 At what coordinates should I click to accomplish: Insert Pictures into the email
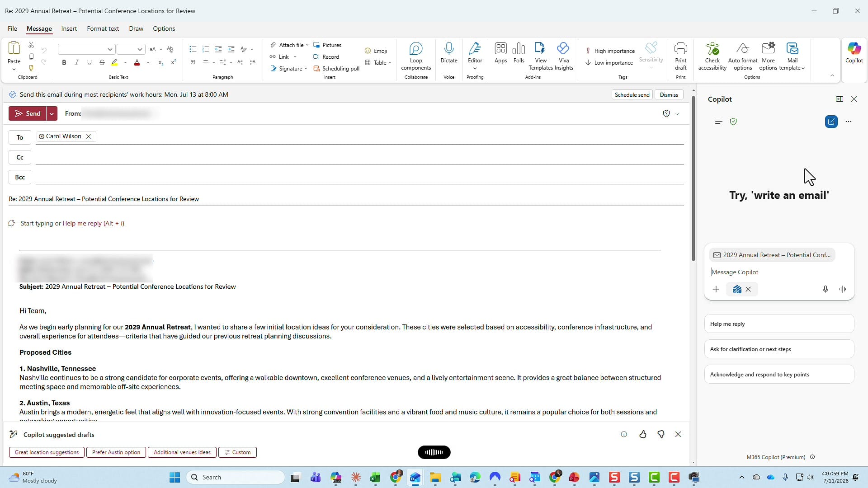327,45
